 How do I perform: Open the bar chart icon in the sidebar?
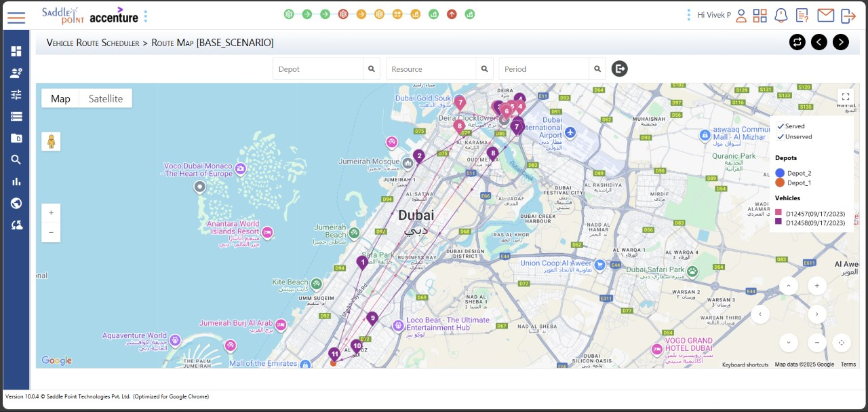pos(16,182)
